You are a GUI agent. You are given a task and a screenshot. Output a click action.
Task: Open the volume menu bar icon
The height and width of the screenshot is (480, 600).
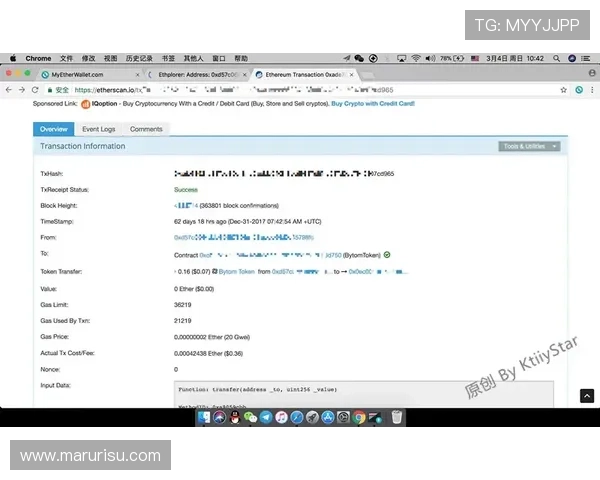pos(430,58)
